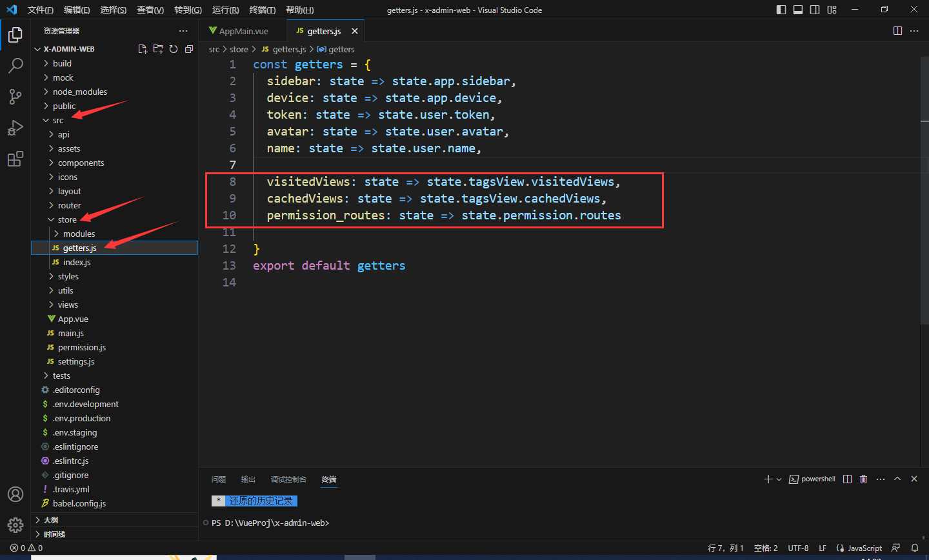
Task: Open the 帮助(H) menu
Action: [299, 10]
